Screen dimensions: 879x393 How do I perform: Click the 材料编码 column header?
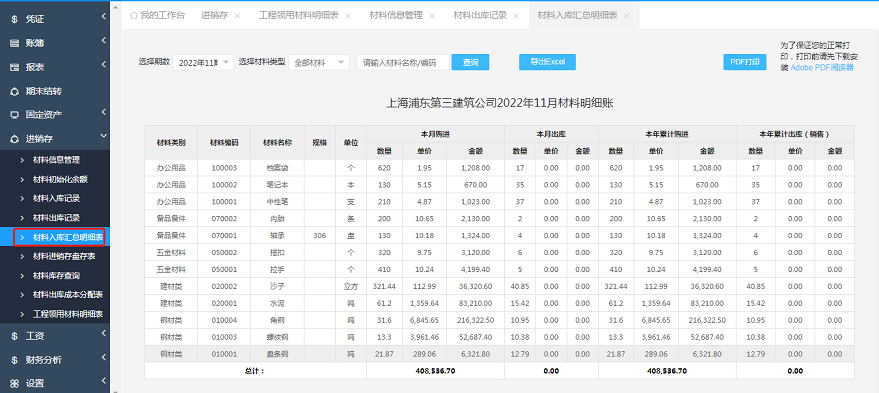[x=224, y=142]
